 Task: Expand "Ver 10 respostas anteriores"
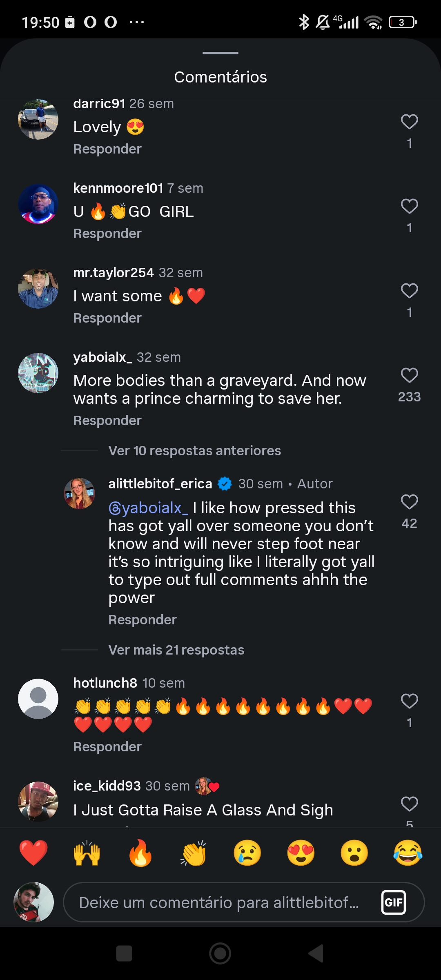coord(195,451)
